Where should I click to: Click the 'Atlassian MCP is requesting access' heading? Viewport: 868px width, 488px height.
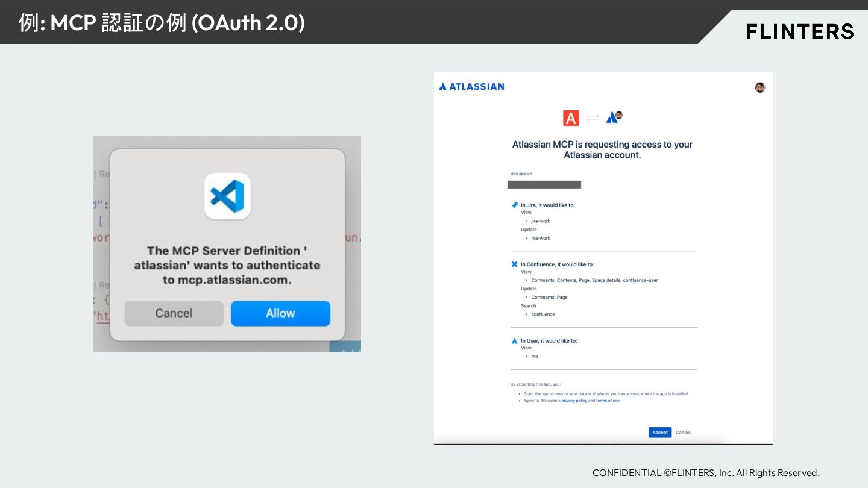point(602,149)
